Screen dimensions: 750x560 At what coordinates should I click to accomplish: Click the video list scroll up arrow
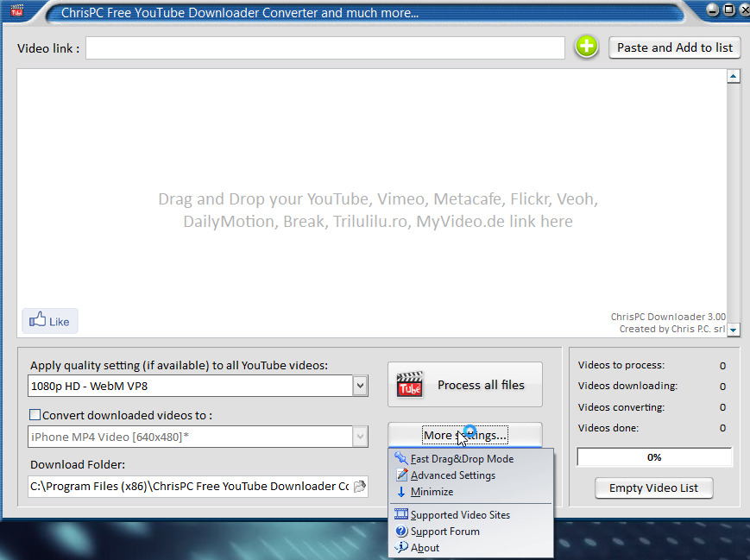[734, 76]
